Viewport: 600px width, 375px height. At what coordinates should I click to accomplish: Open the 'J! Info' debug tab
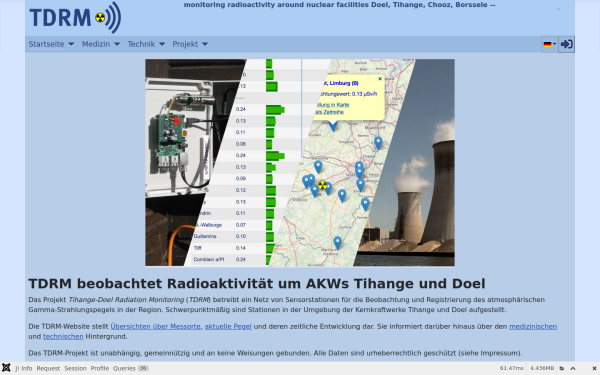(24, 368)
